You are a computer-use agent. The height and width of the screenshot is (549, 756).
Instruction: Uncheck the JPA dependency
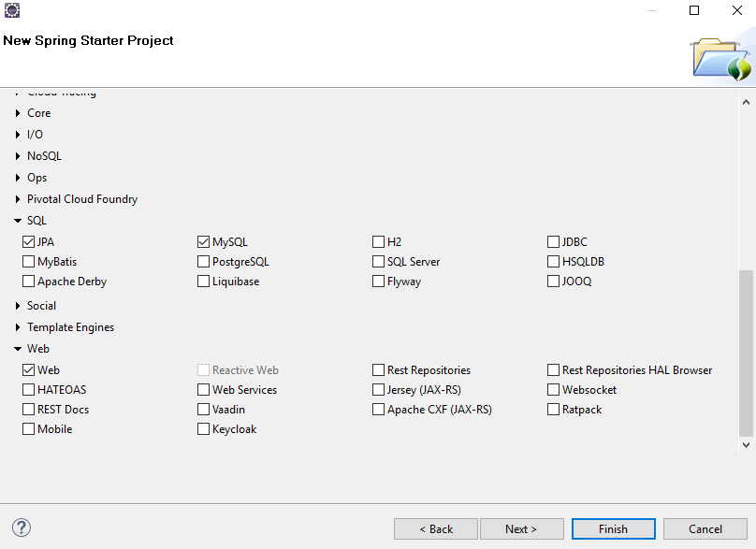28,242
